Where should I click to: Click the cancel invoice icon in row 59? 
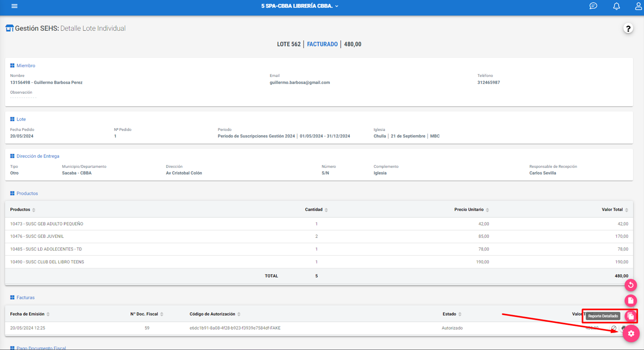(614, 328)
